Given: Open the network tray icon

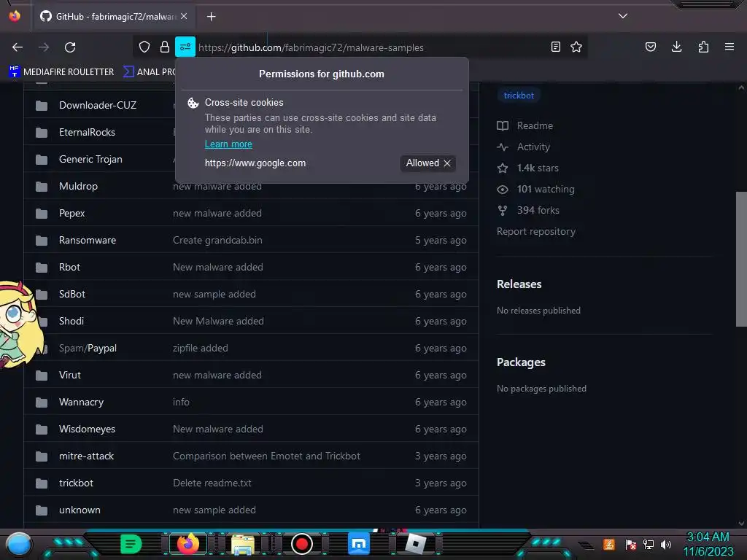Looking at the screenshot, I should (x=649, y=544).
